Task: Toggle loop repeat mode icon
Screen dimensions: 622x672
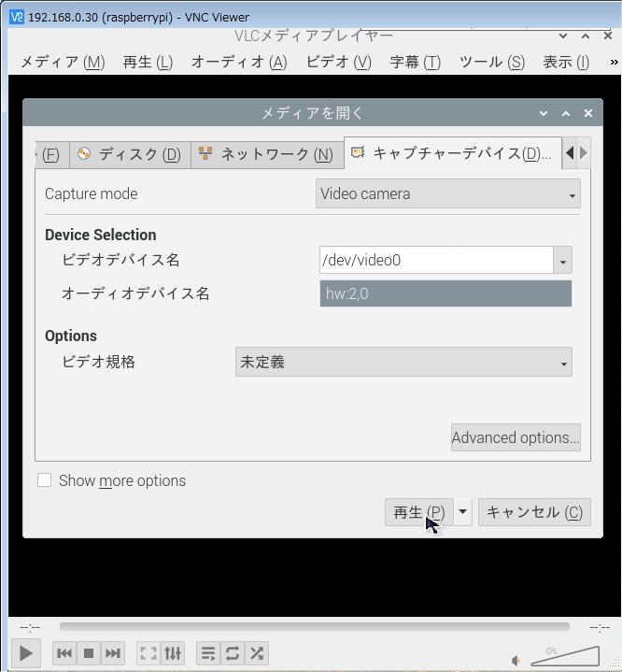Action: tap(233, 653)
